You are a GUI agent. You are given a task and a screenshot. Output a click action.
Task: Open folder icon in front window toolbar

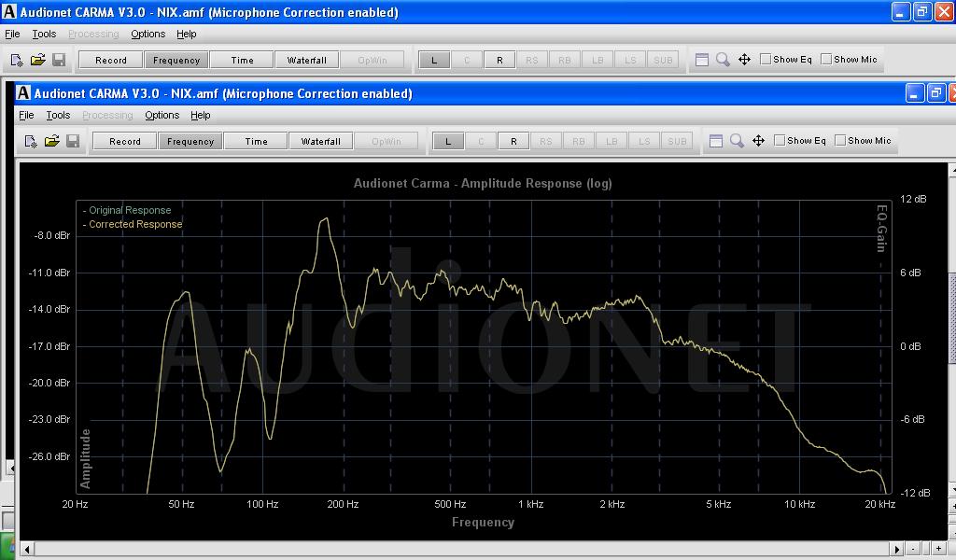[52, 141]
